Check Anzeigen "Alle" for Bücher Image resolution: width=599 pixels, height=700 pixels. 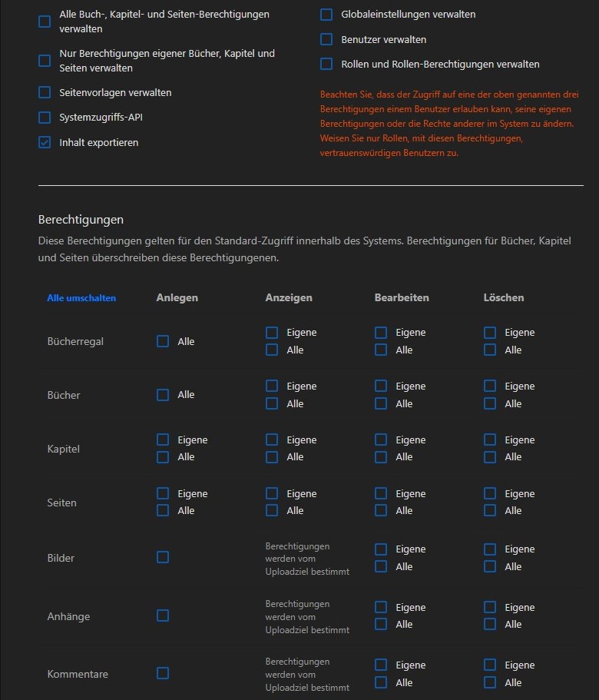[272, 403]
